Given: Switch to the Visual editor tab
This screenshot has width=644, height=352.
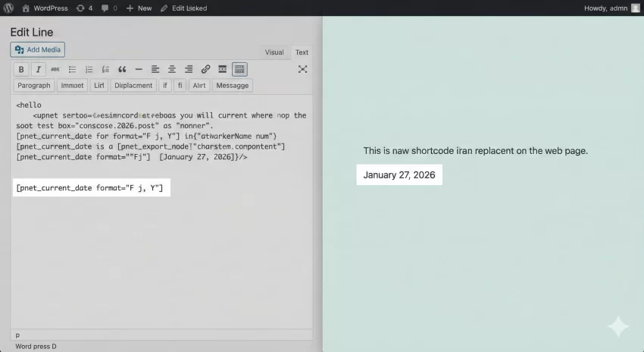Looking at the screenshot, I should point(274,52).
